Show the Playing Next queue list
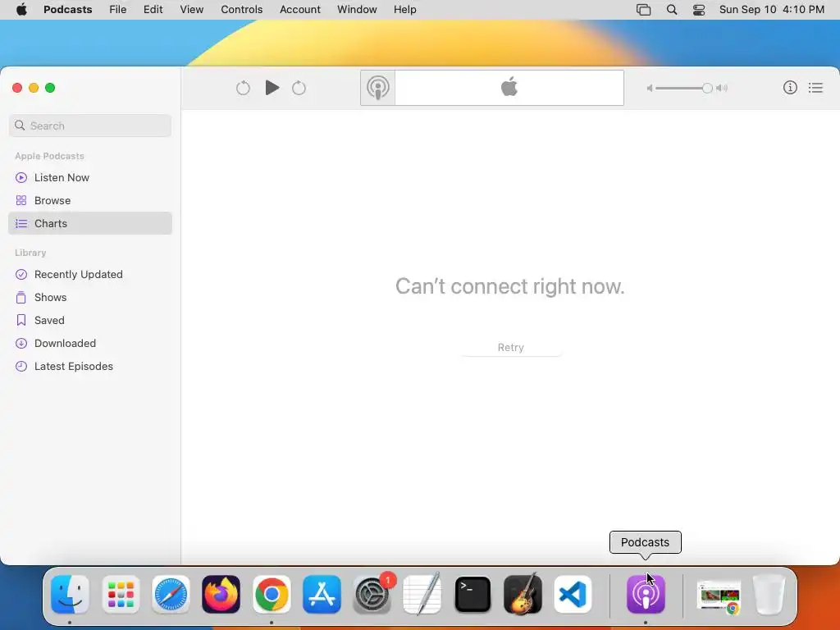Screen dimensions: 840x630 pos(815,87)
